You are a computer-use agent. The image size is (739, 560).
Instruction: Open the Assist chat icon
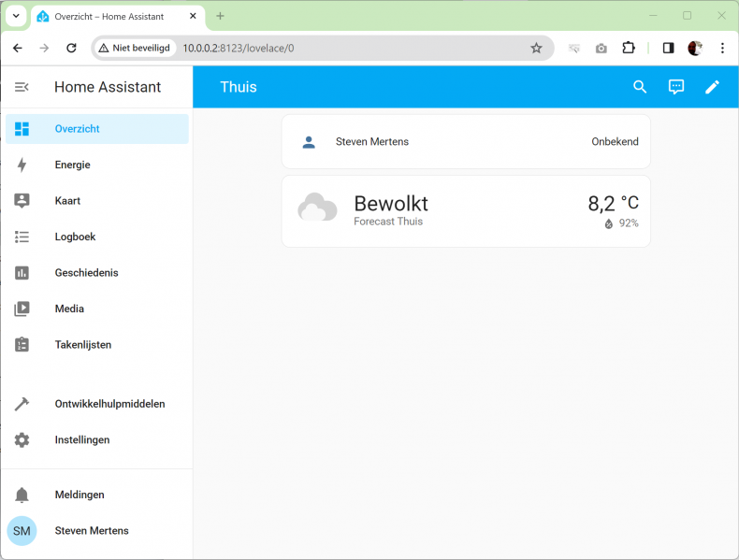675,87
